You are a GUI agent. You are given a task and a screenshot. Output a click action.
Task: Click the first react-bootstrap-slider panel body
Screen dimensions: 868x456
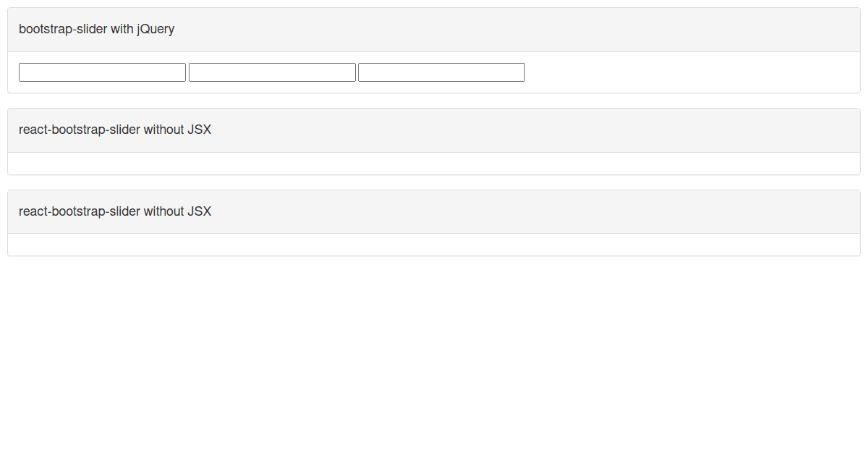click(x=434, y=163)
